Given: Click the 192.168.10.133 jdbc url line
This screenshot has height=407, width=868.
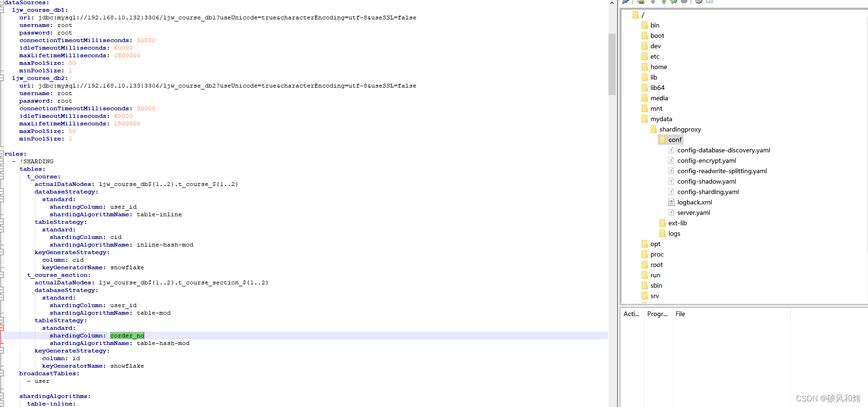Looking at the screenshot, I should click(218, 86).
